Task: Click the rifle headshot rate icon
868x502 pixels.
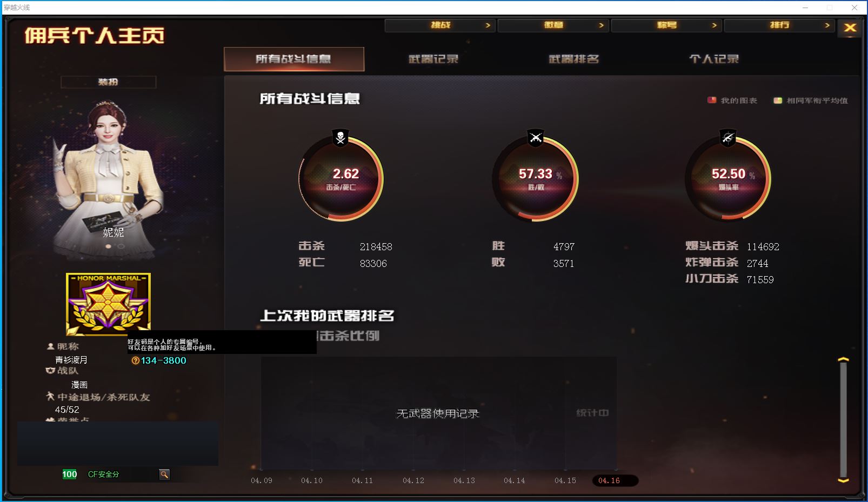Action: tap(728, 138)
